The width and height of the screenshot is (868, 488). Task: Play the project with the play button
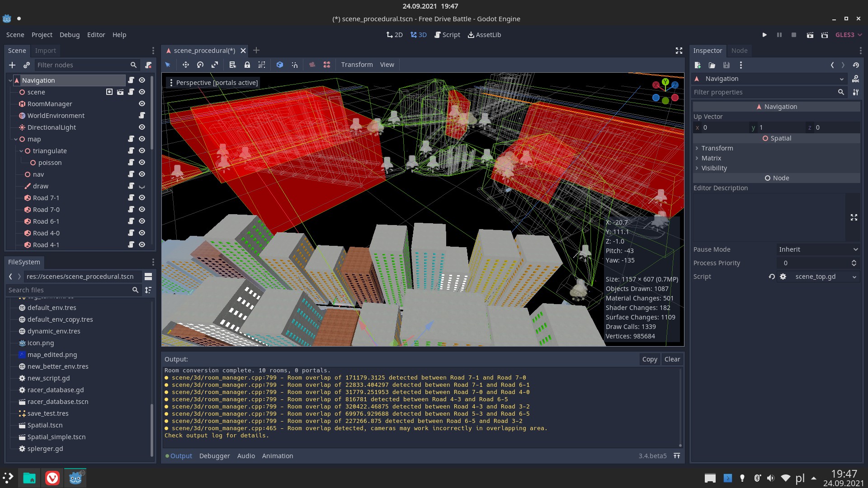764,35
